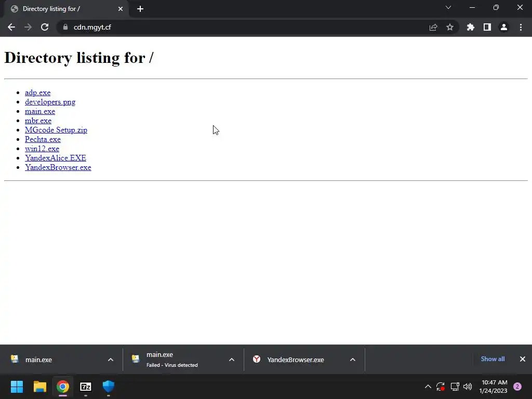Open the developers.png link
This screenshot has width=532, height=399.
point(50,102)
